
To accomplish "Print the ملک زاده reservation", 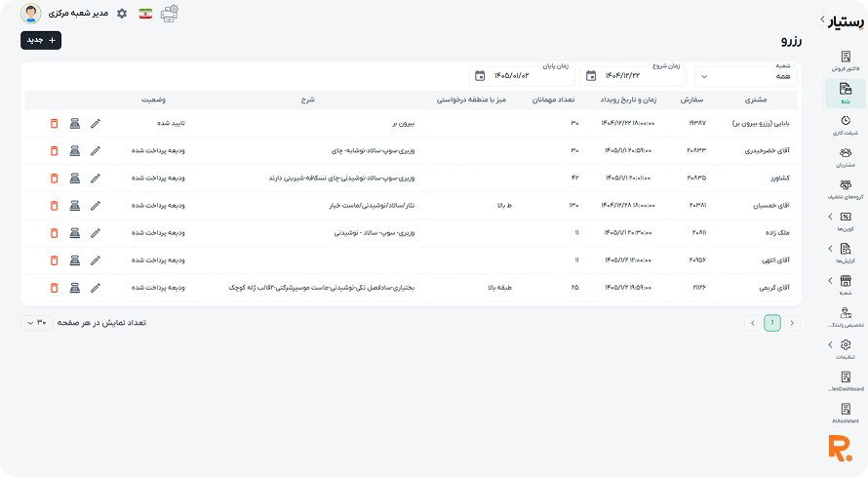I will [x=75, y=233].
